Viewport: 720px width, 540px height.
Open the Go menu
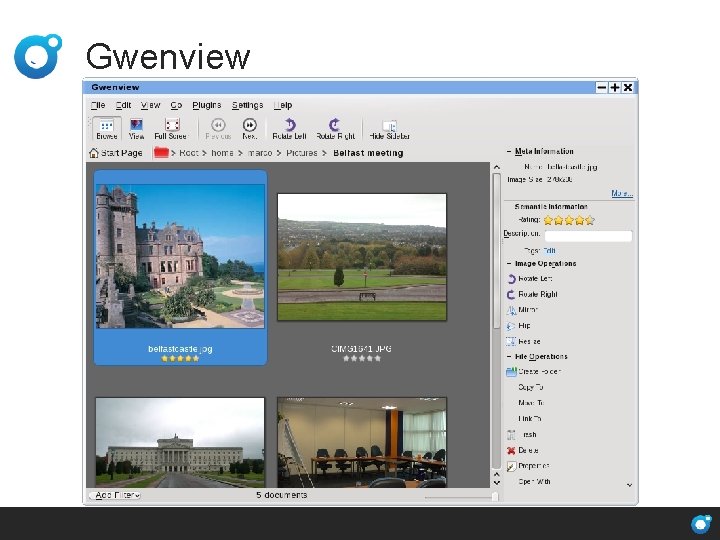[176, 105]
